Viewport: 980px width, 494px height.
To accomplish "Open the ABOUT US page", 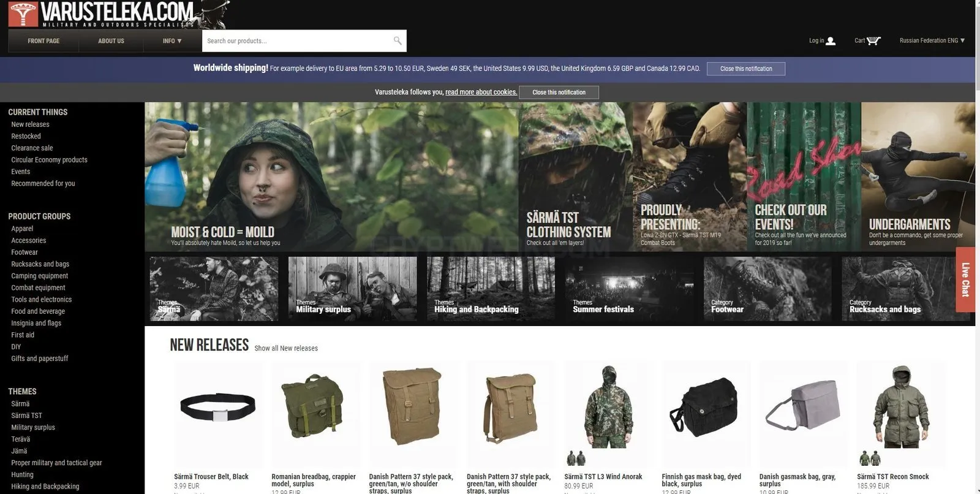I will 111,41.
